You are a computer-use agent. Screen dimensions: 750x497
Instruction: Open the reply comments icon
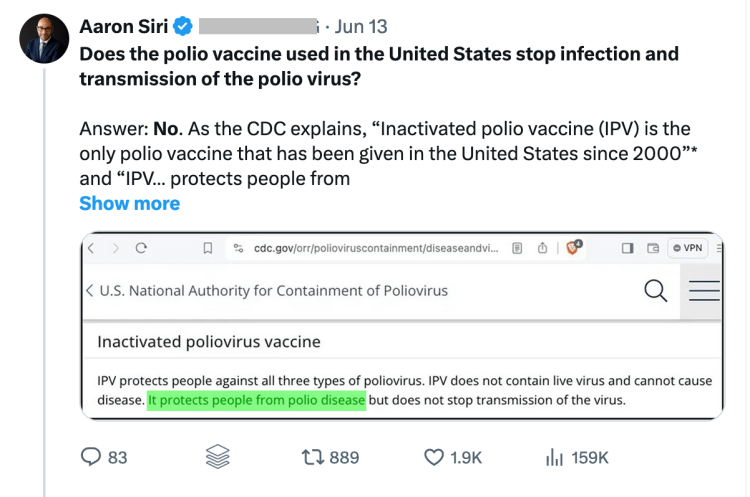[x=91, y=457]
